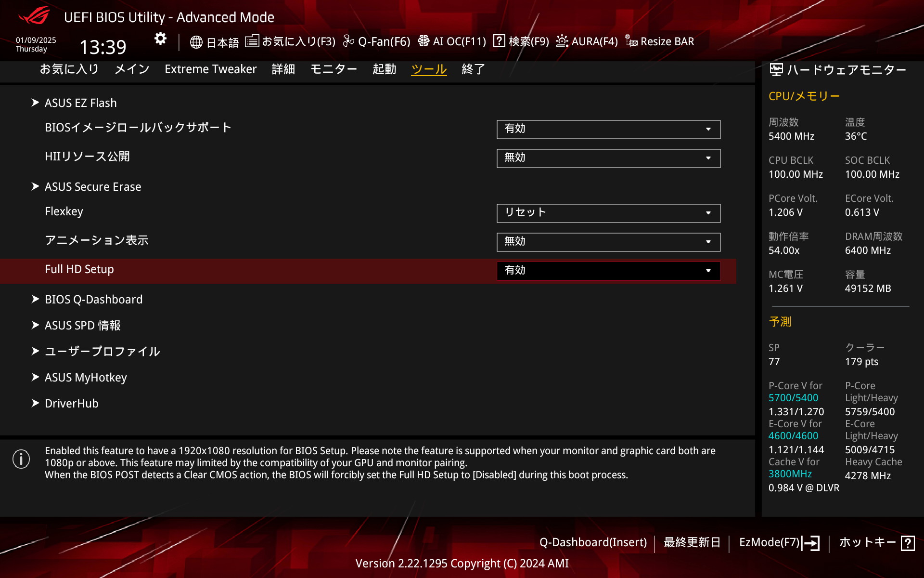The height and width of the screenshot is (578, 924).
Task: Switch to the モニター tab
Action: [x=333, y=69]
